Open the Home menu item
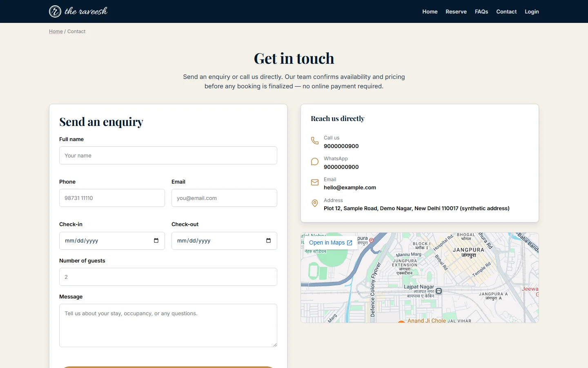The height and width of the screenshot is (368, 588). click(430, 11)
